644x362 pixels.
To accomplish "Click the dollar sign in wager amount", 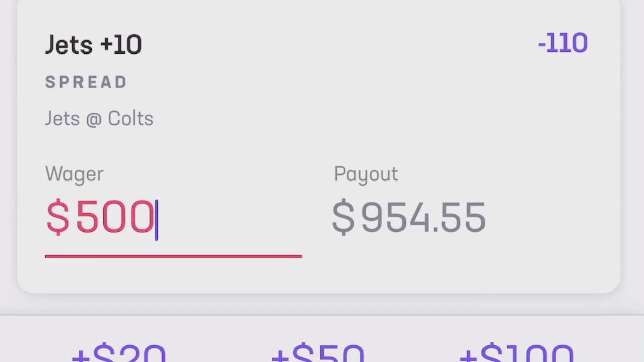I will [58, 217].
